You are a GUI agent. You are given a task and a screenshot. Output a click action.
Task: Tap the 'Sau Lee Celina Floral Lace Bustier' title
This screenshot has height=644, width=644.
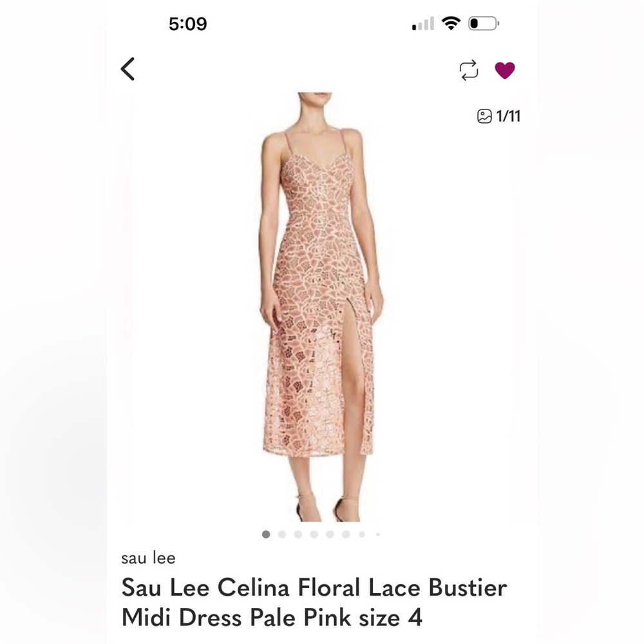point(314,588)
